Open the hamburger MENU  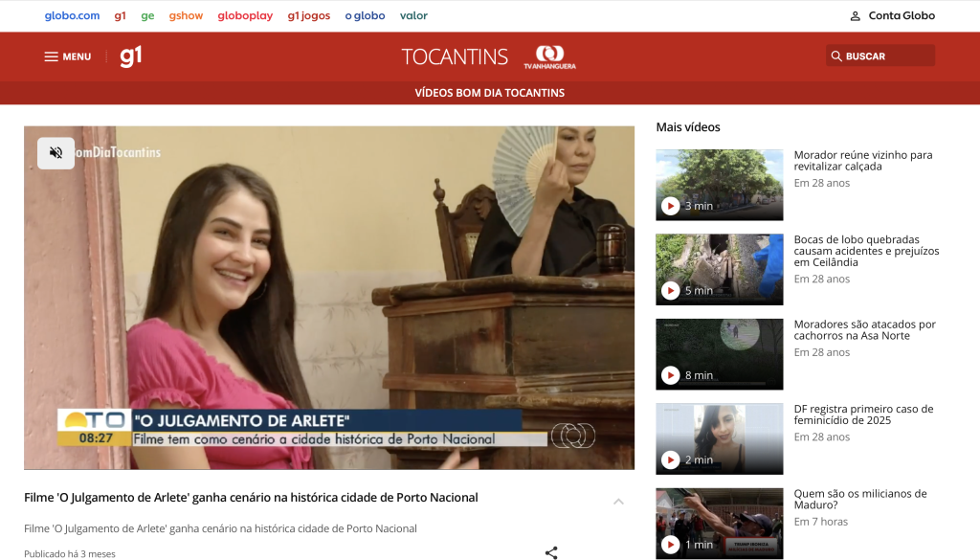(67, 56)
